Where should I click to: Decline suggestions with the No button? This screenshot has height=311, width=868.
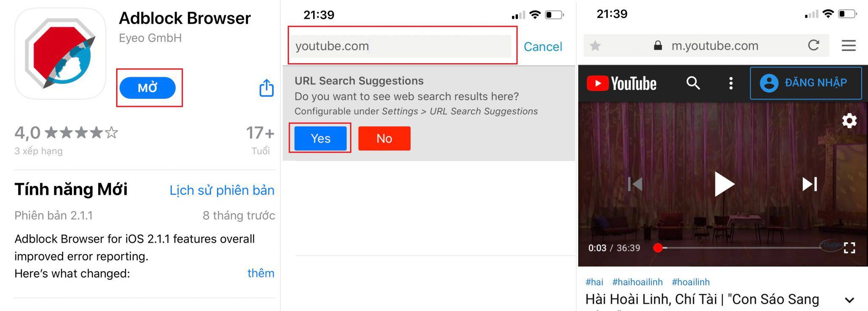(x=384, y=138)
